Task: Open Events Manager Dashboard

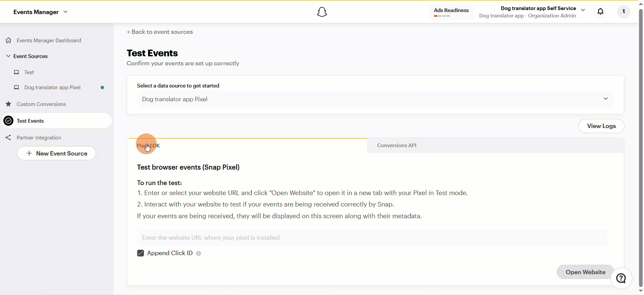Action: (49, 40)
